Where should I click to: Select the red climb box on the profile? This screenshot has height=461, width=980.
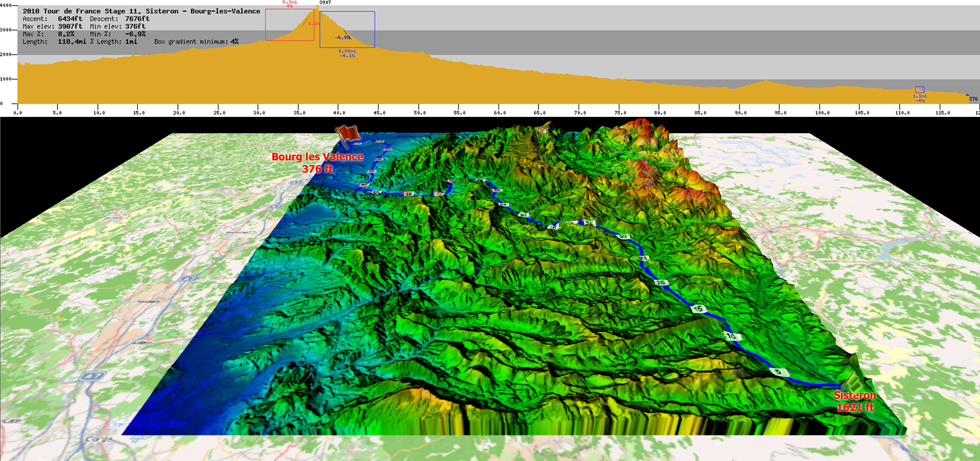pyautogui.click(x=290, y=25)
